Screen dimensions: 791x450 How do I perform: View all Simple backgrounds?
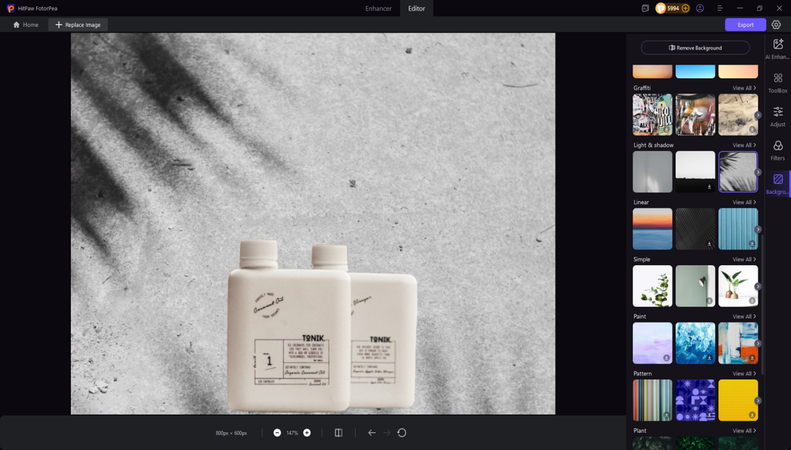tap(744, 259)
